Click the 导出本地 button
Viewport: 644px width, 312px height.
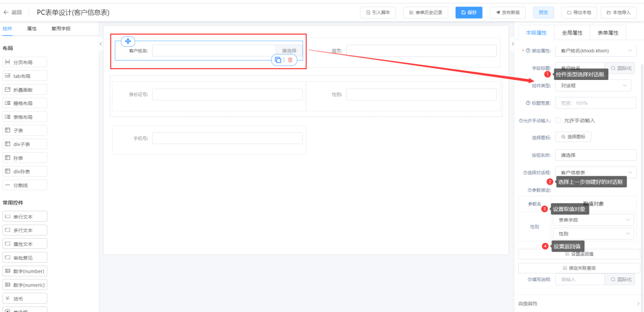[x=579, y=12]
